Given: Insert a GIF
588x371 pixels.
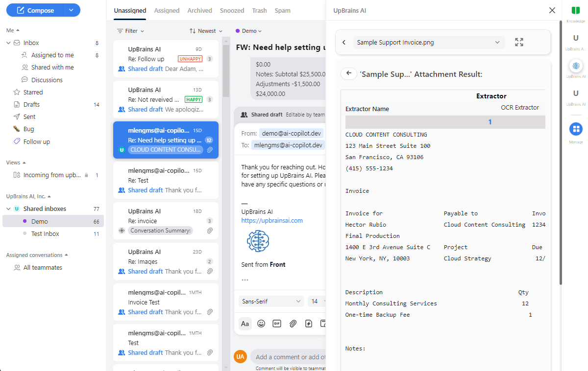Looking at the screenshot, I should pyautogui.click(x=277, y=324).
